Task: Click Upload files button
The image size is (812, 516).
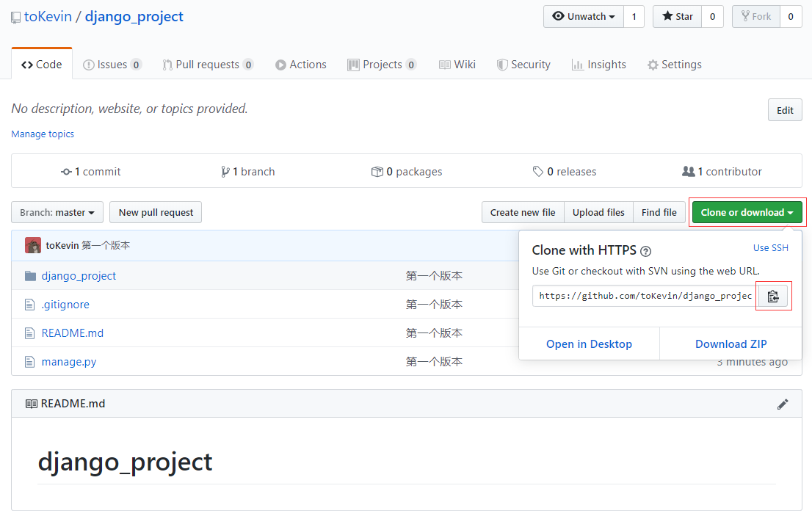Action: click(598, 213)
